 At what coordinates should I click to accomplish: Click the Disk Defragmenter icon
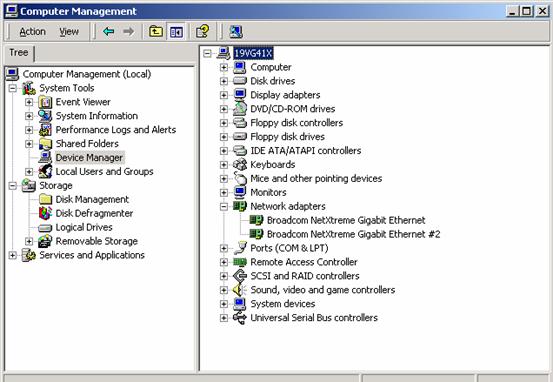coord(45,213)
